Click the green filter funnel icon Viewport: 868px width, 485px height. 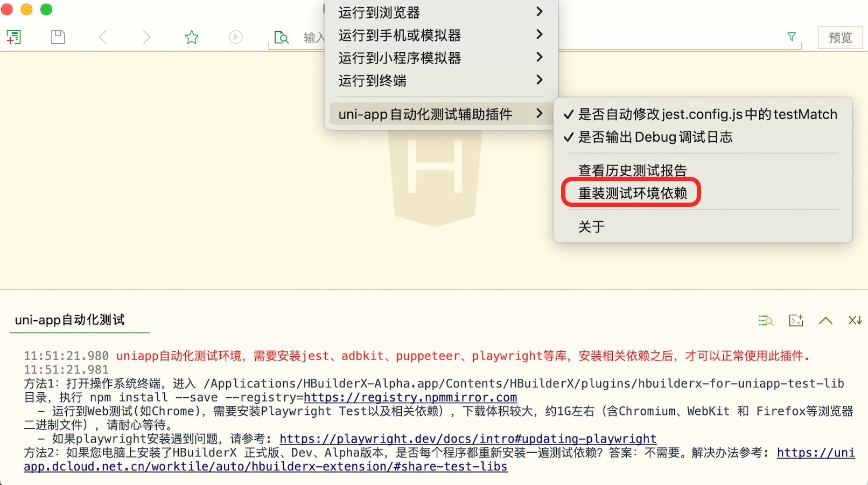tap(792, 37)
